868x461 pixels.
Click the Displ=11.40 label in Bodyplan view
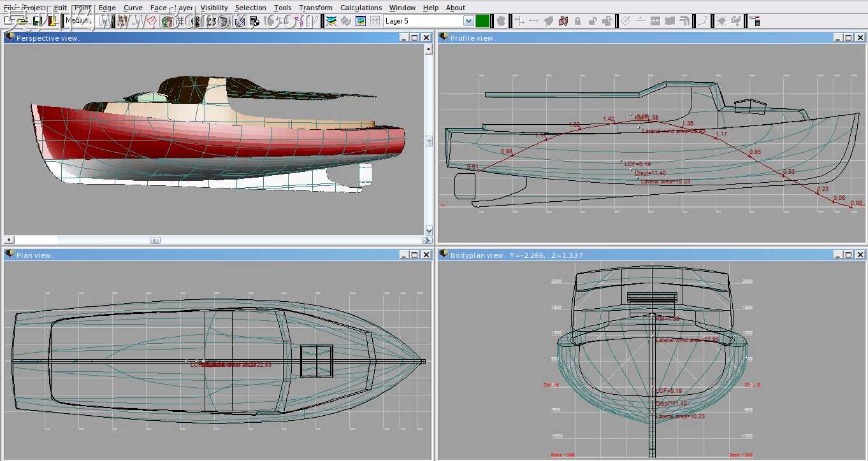click(x=671, y=404)
